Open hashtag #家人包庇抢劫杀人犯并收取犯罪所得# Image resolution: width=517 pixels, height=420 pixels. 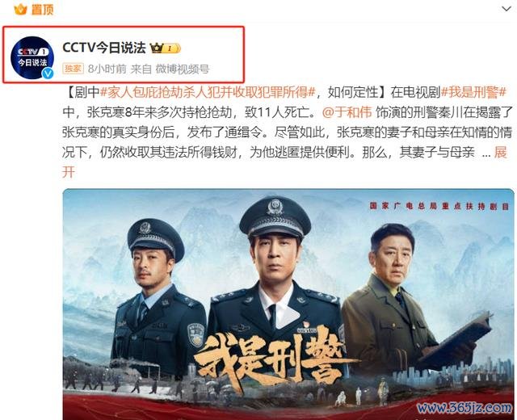[x=208, y=92]
